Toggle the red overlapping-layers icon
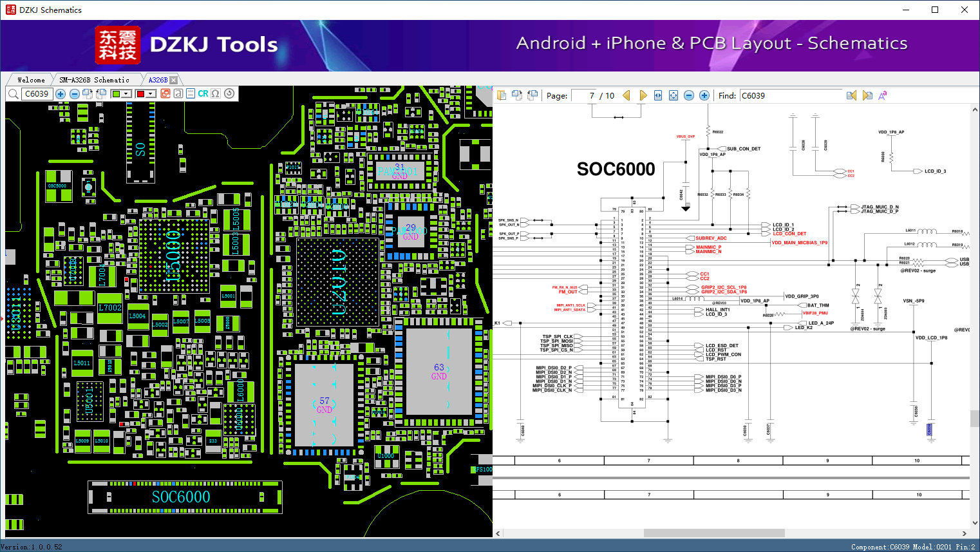Viewport: 980px width, 552px height. [x=165, y=94]
